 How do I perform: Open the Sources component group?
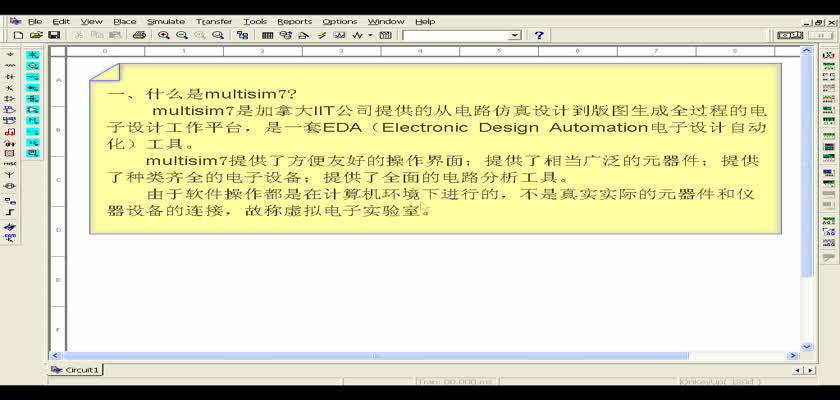(10, 55)
